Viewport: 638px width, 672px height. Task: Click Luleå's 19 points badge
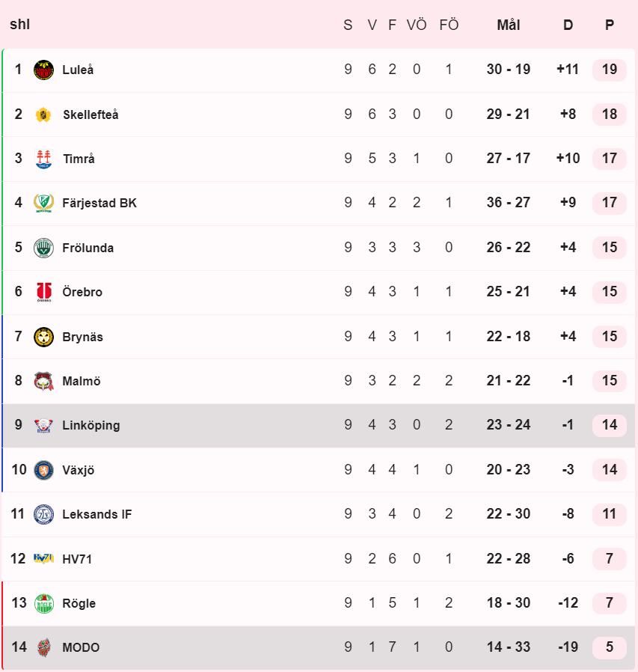click(610, 70)
